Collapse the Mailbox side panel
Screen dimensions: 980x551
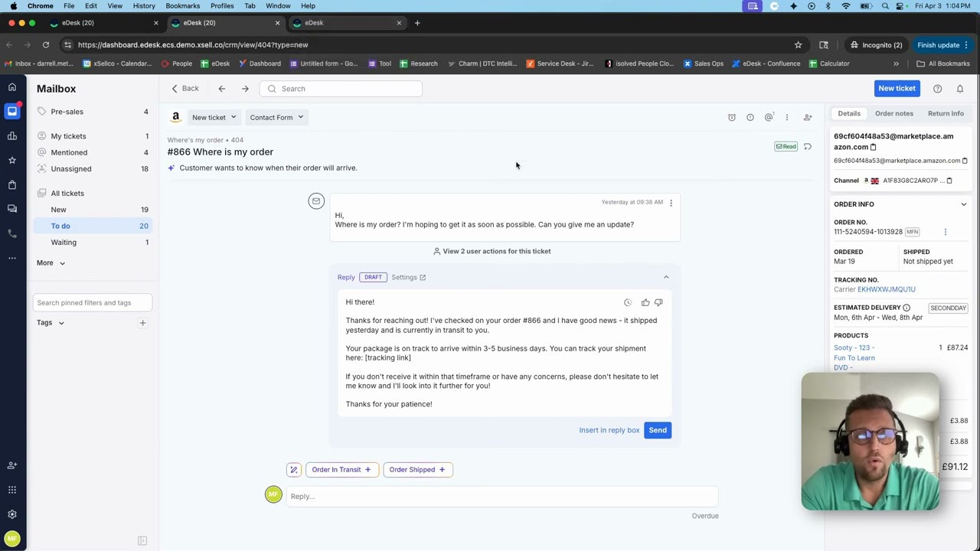point(142,541)
